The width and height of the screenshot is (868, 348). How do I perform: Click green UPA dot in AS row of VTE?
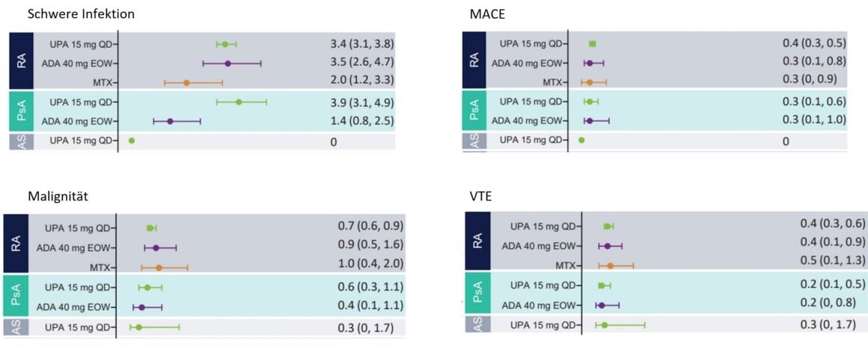pyautogui.click(x=605, y=325)
